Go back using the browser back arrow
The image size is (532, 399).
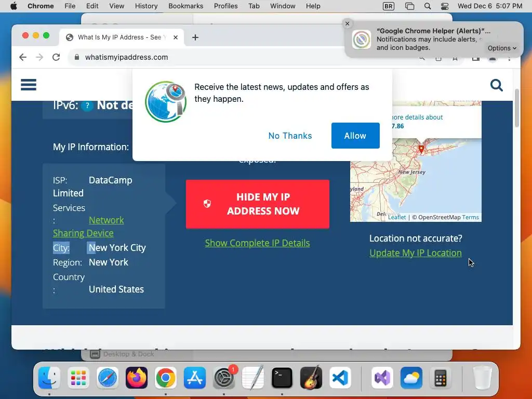tap(23, 57)
